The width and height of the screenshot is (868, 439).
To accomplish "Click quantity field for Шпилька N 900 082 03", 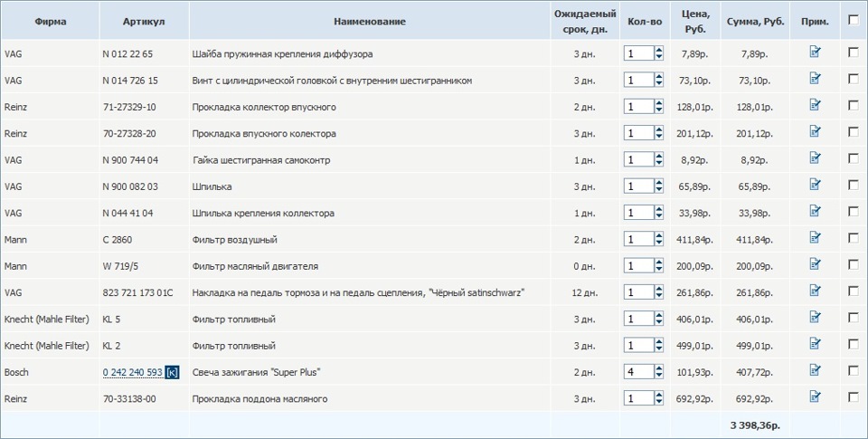I will point(638,186).
